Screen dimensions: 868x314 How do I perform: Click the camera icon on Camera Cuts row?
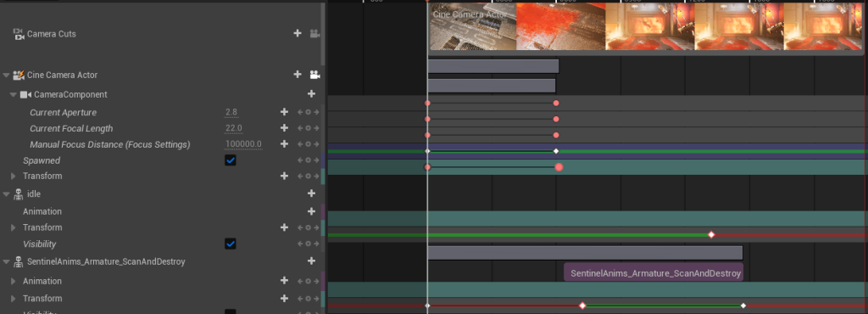[314, 34]
